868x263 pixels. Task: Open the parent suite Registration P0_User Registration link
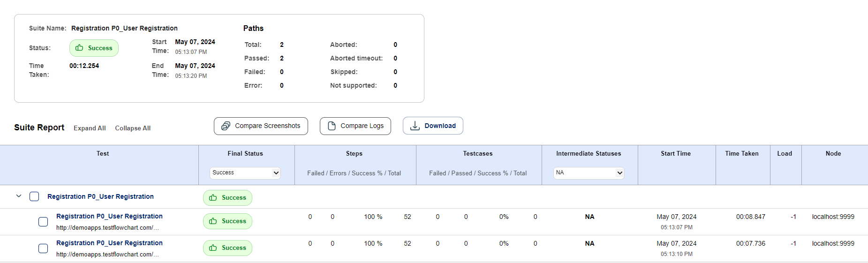[100, 196]
